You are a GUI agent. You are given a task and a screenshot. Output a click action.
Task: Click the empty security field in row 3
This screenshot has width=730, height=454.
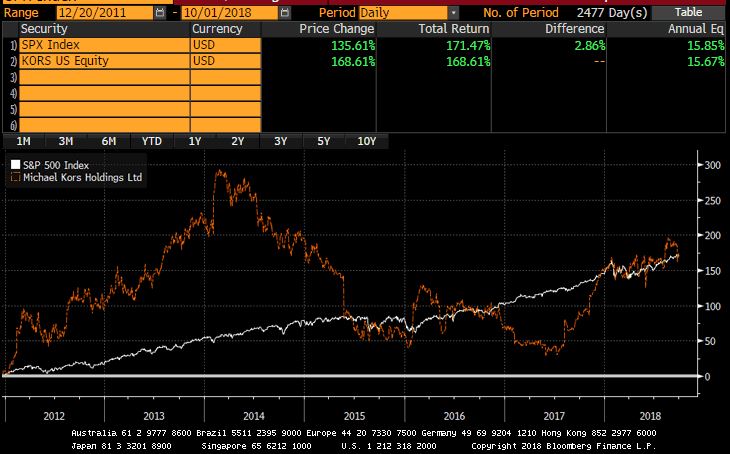click(x=104, y=77)
